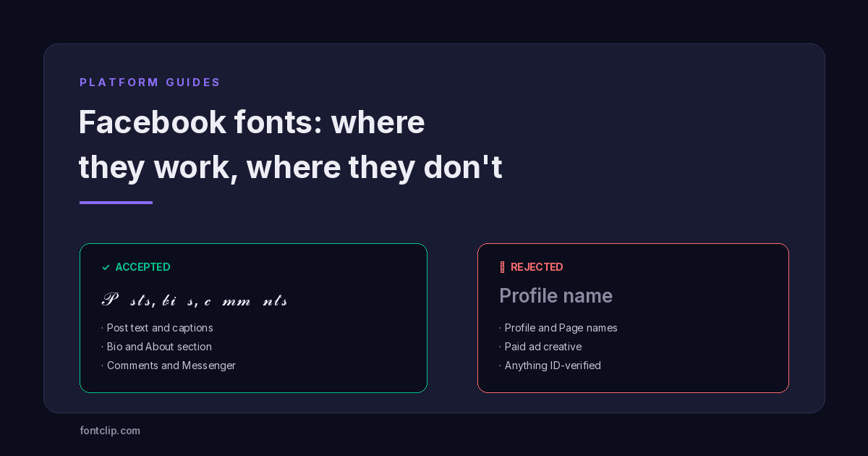Viewport: 868px width, 456px height.
Task: Click "Post text and captions"
Action: coord(160,328)
